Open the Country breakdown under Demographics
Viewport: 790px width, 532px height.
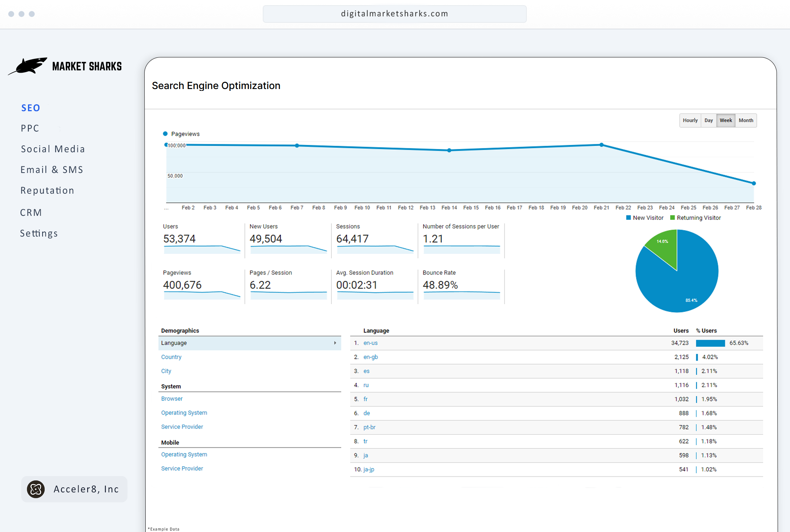tap(171, 357)
